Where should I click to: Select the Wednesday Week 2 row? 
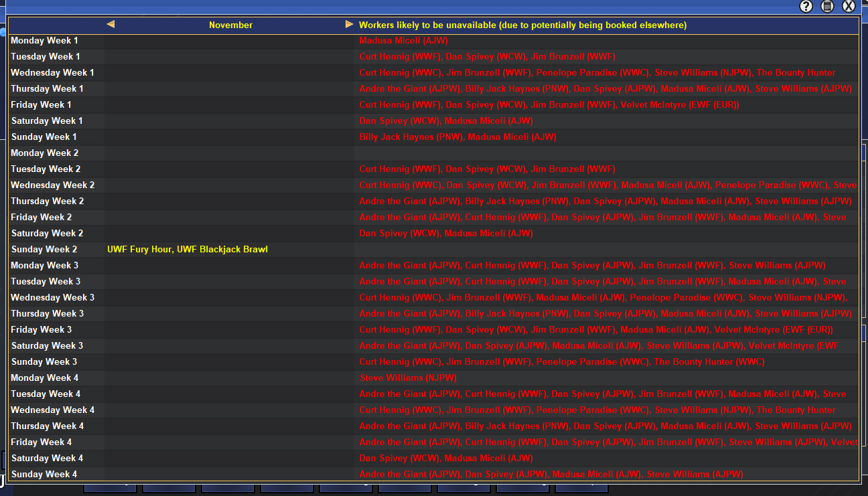coord(433,185)
